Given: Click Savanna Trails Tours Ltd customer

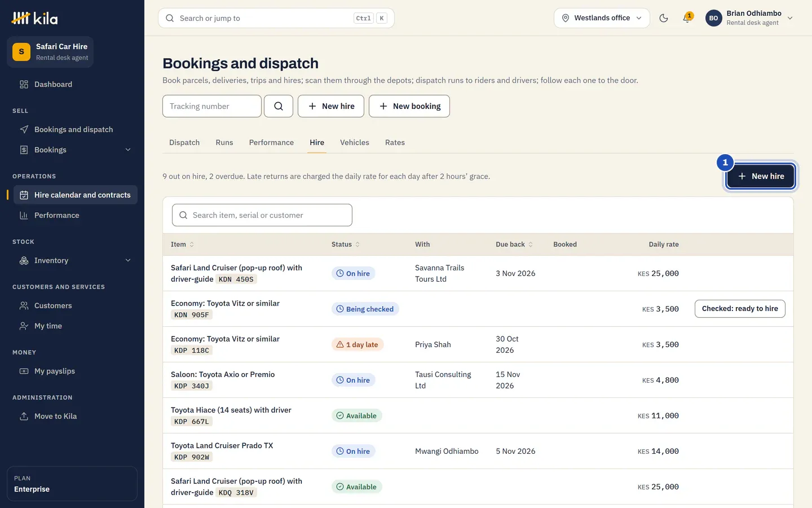Looking at the screenshot, I should pos(439,273).
